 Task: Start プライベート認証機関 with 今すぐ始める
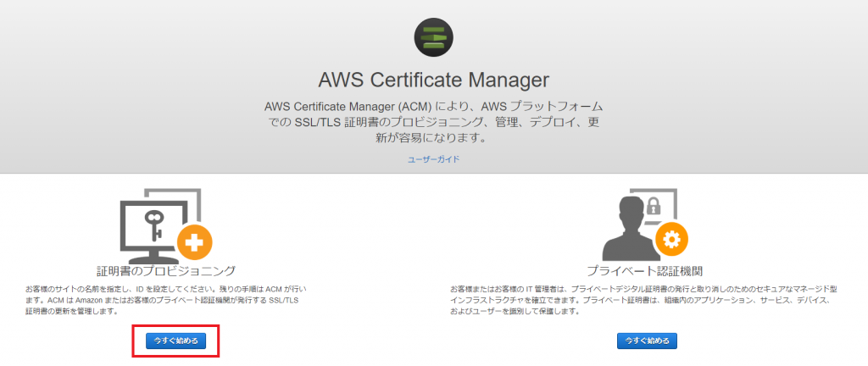pos(647,341)
